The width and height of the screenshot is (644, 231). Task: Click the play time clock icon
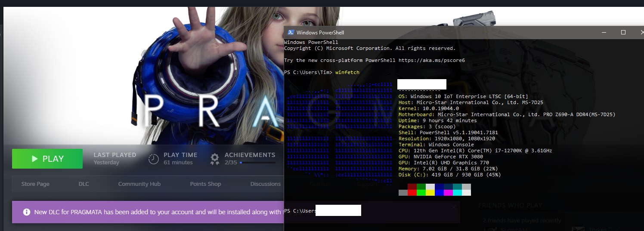[x=154, y=159]
